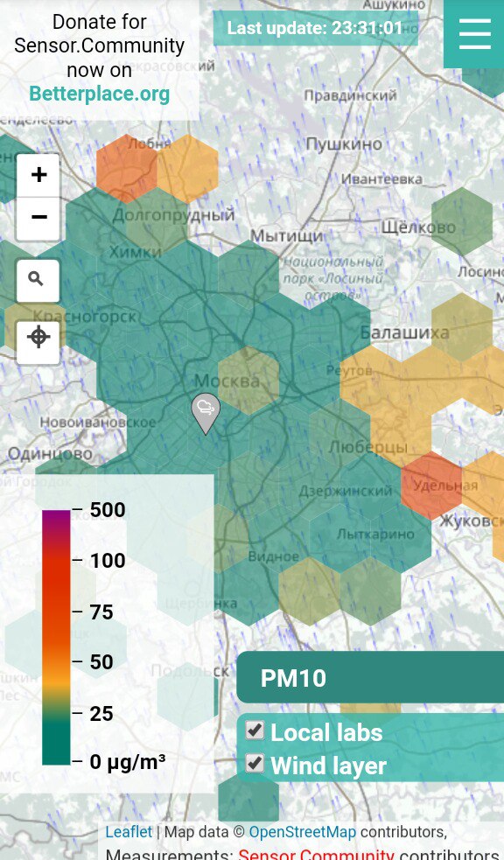Click the Химки city label
Viewport: 504px width, 860px height.
tap(136, 252)
